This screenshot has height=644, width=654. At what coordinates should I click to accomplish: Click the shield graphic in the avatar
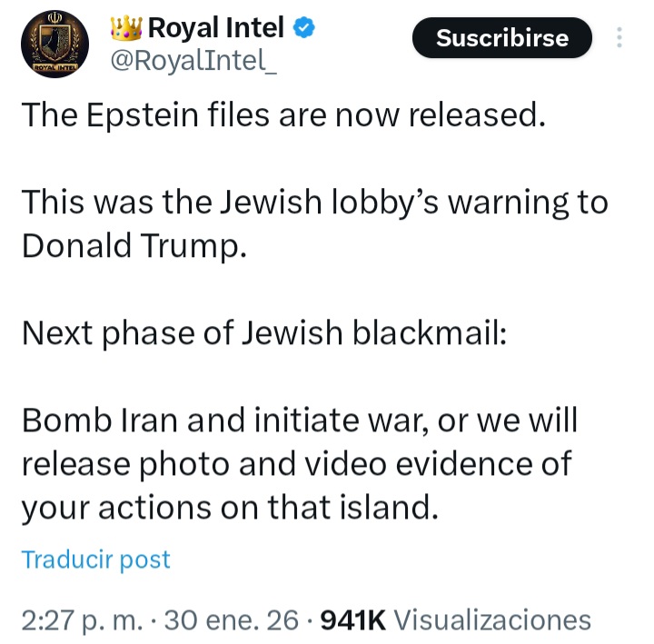click(56, 41)
